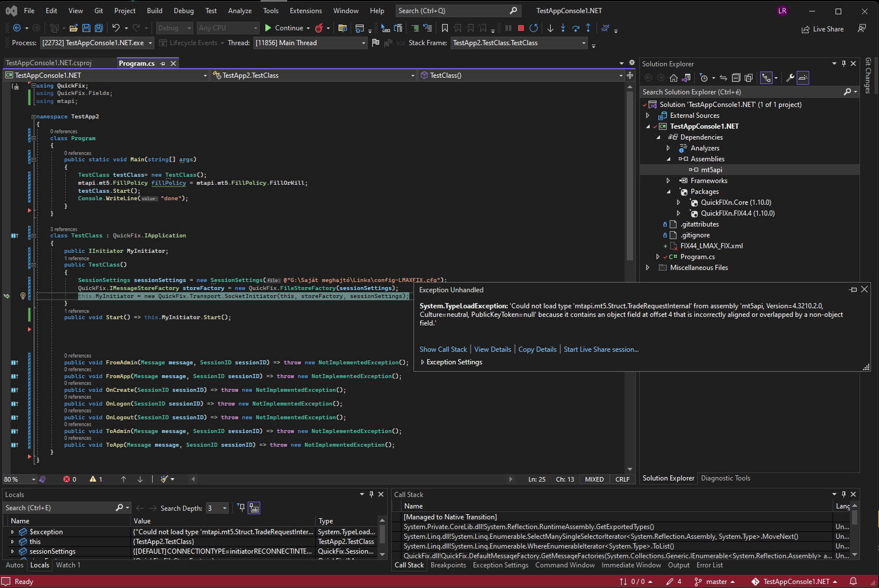Click Sync with Active Document icon
The height and width of the screenshot is (588, 879).
pos(723,78)
